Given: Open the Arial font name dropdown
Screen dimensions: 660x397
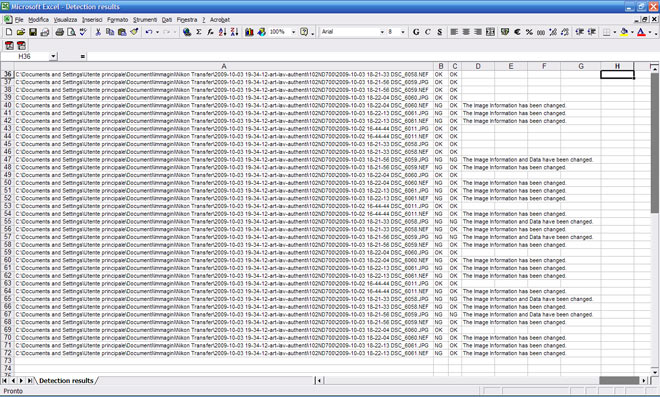Looking at the screenshot, I should click(382, 32).
